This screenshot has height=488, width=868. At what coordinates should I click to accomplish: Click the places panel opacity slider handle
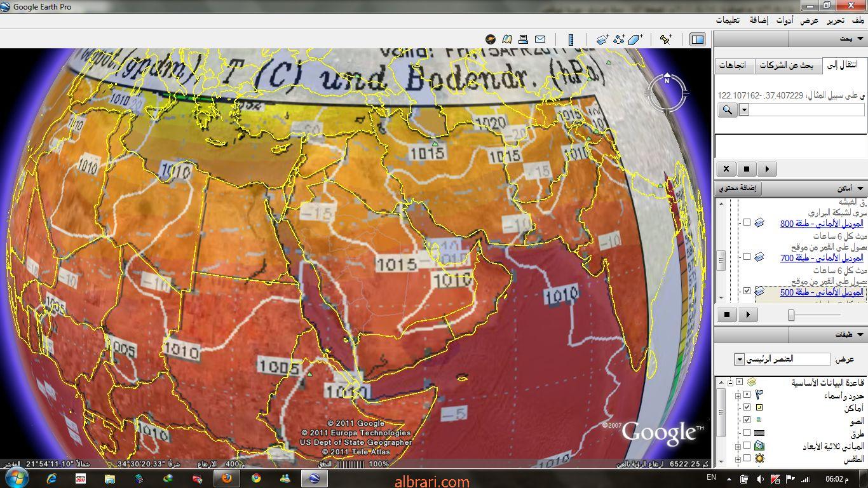point(791,315)
